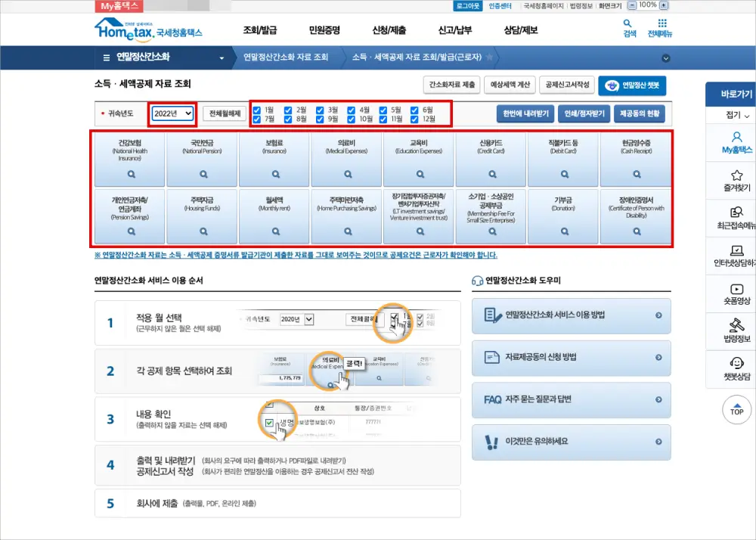This screenshot has height=540, width=756.
Task: Increase screen size with the + zoom control
Action: [x=664, y=5]
